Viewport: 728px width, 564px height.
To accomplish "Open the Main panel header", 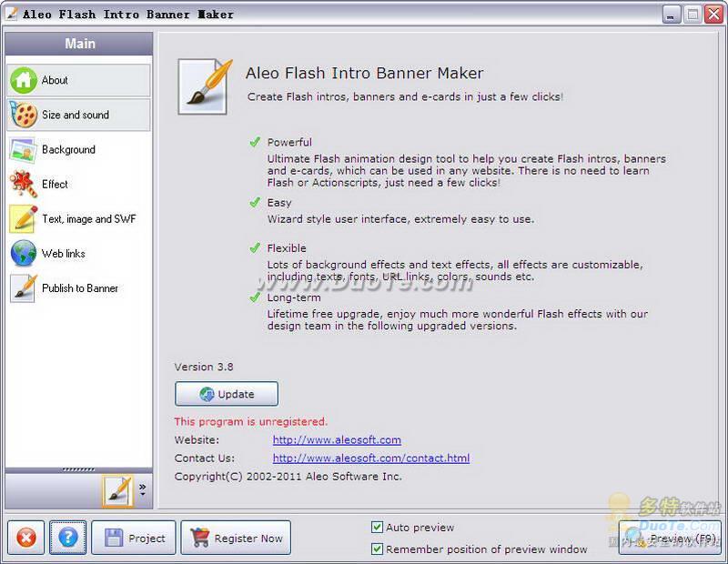I will pyautogui.click(x=79, y=44).
